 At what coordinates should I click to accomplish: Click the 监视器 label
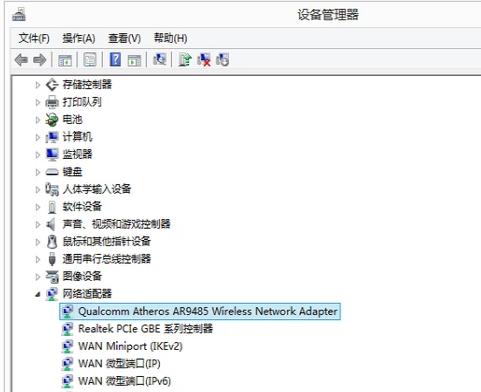[77, 154]
